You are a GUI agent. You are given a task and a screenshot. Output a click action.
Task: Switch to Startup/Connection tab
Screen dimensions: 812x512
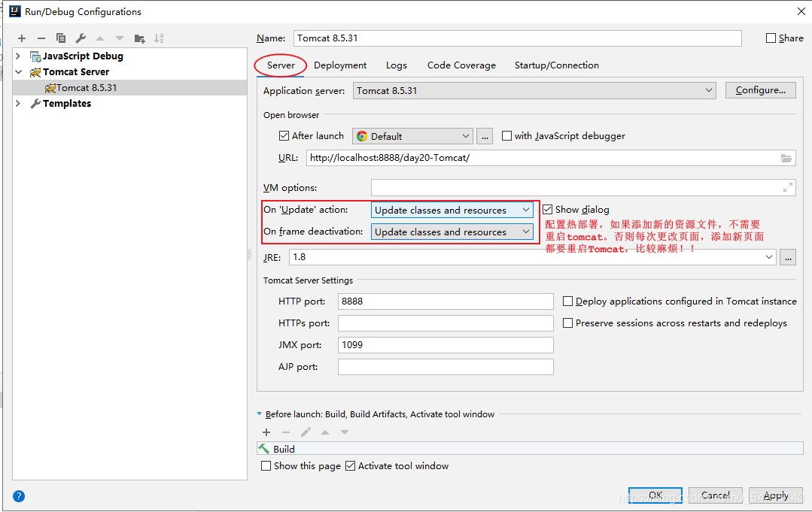point(557,65)
